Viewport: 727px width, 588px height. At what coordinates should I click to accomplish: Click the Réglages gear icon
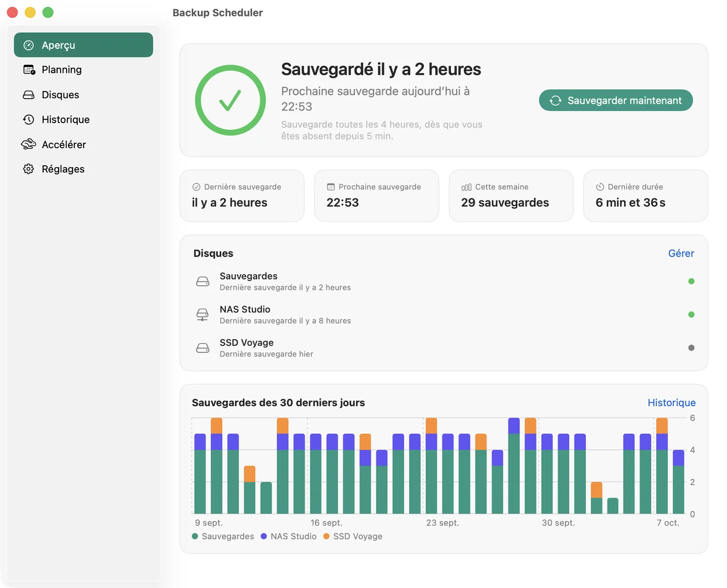29,169
